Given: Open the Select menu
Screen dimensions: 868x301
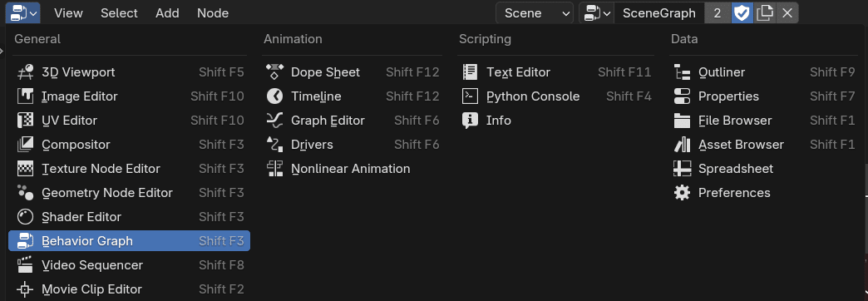Looking at the screenshot, I should pyautogui.click(x=118, y=13).
